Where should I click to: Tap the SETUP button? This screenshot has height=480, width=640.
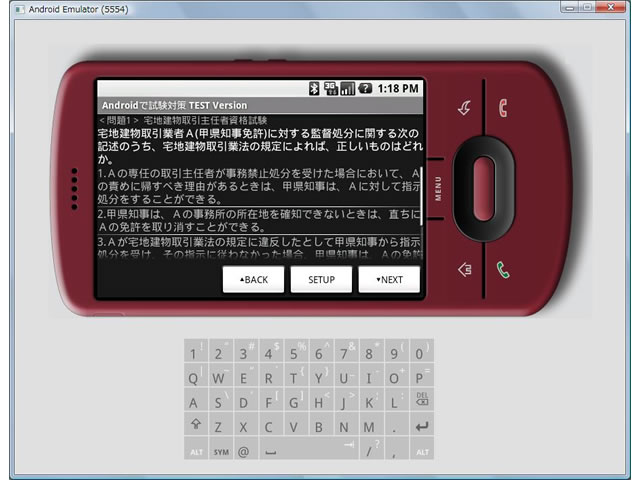pyautogui.click(x=321, y=280)
